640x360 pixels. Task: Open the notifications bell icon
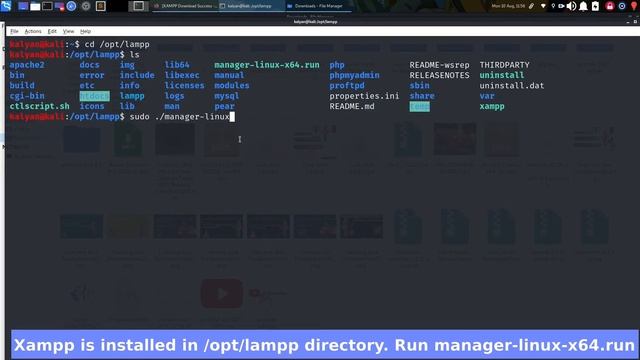tap(583, 6)
